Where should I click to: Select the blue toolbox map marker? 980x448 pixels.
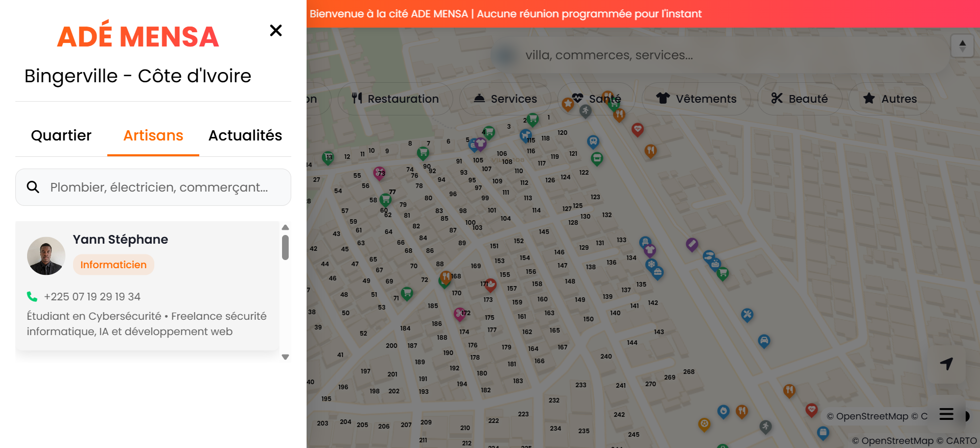[x=658, y=273]
